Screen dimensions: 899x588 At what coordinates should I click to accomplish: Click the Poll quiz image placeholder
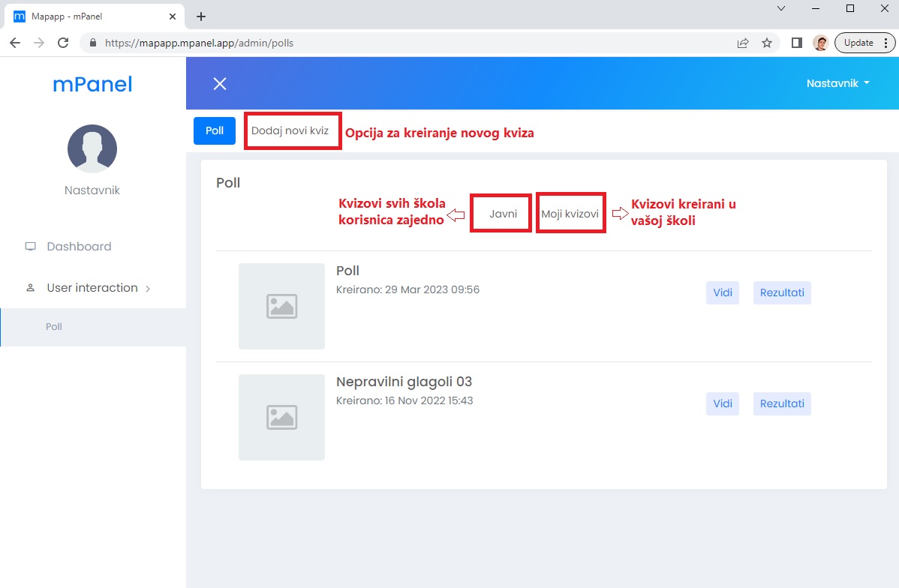pyautogui.click(x=281, y=306)
